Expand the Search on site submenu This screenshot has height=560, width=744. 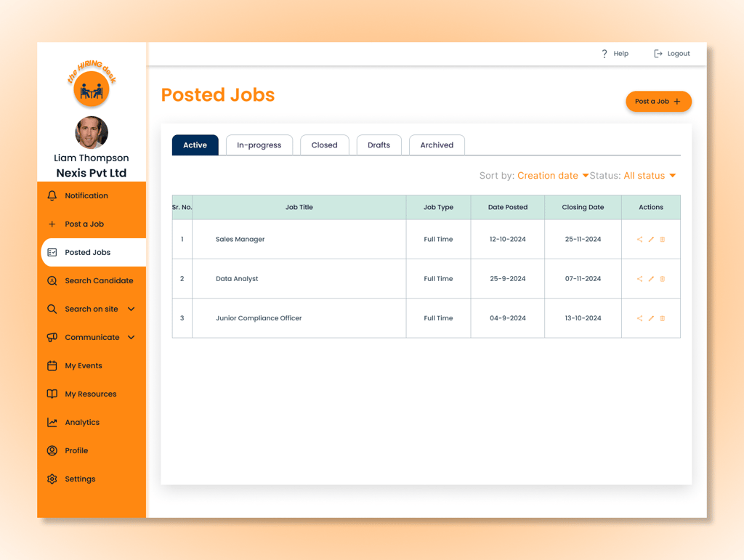pos(132,309)
